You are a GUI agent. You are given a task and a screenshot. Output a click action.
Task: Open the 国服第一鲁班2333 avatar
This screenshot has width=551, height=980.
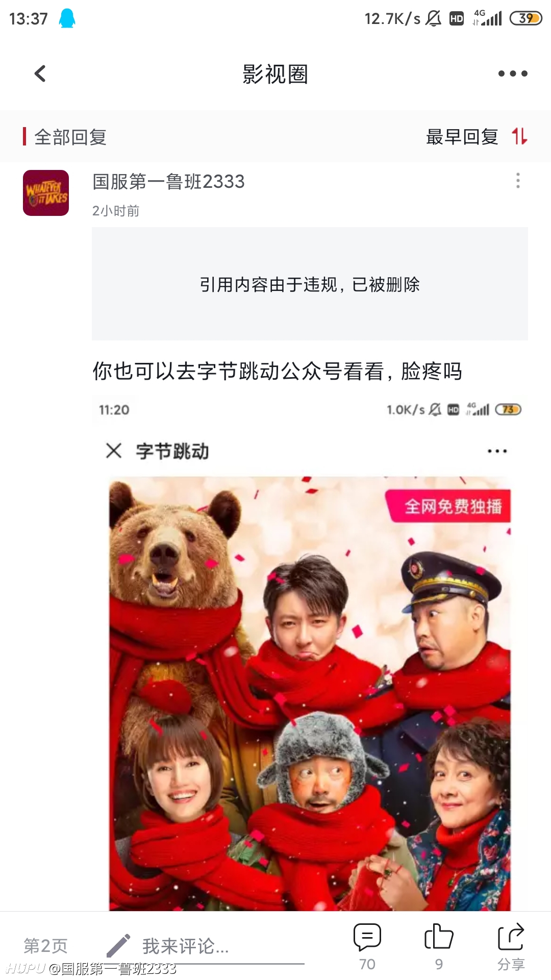click(x=46, y=193)
